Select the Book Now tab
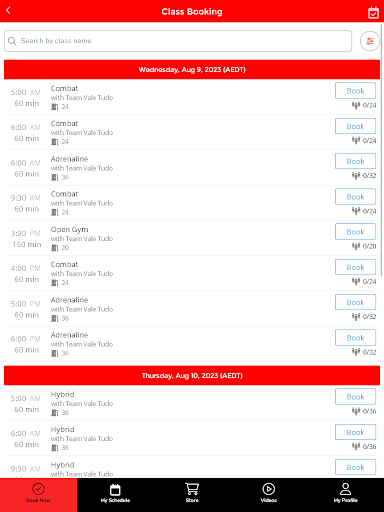The height and width of the screenshot is (512, 384). (x=38, y=493)
